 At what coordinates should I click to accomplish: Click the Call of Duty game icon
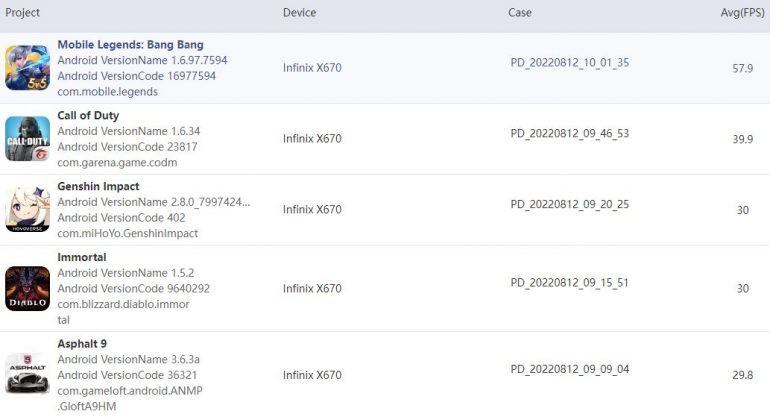click(27, 139)
